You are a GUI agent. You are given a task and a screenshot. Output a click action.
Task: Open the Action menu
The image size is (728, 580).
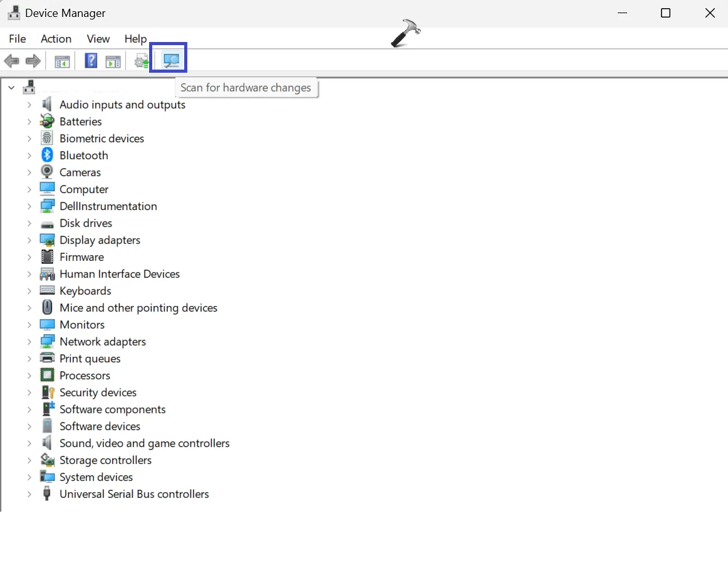click(56, 39)
